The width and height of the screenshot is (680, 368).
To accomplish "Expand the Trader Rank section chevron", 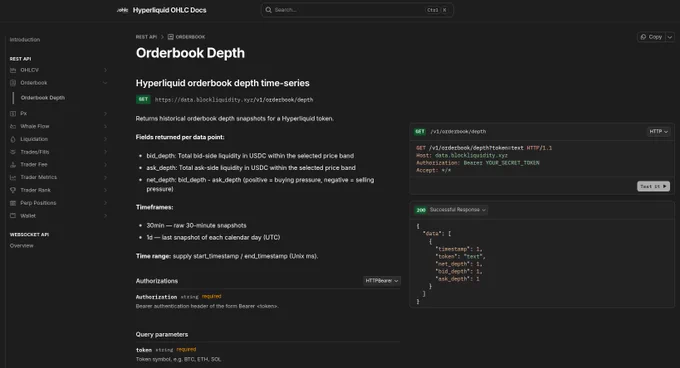I will point(105,190).
